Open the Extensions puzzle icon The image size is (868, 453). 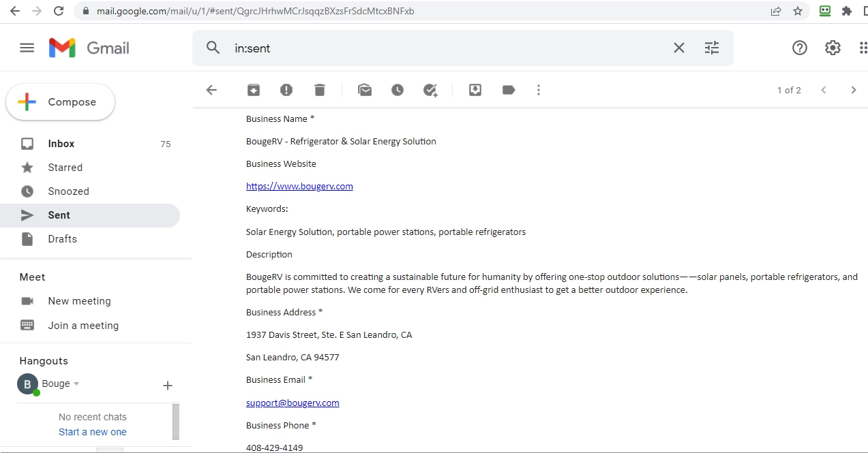847,11
